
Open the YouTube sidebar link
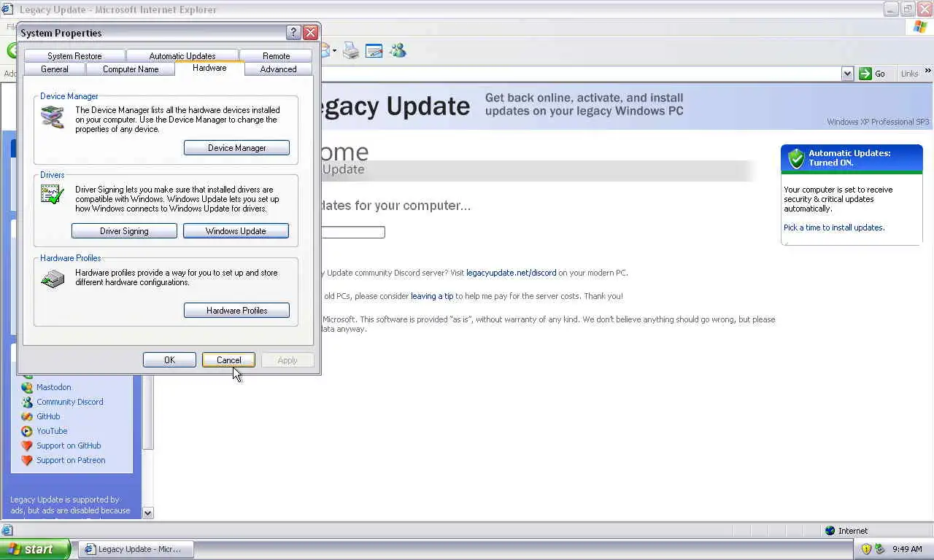tap(52, 431)
